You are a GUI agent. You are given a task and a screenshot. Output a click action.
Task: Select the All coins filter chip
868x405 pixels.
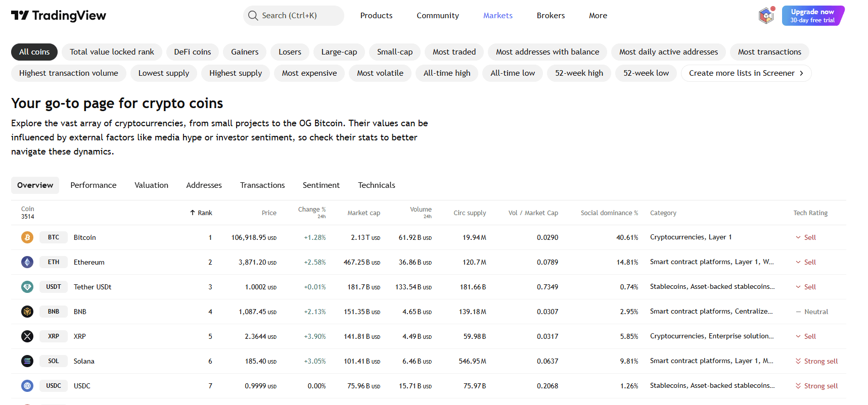coord(34,52)
